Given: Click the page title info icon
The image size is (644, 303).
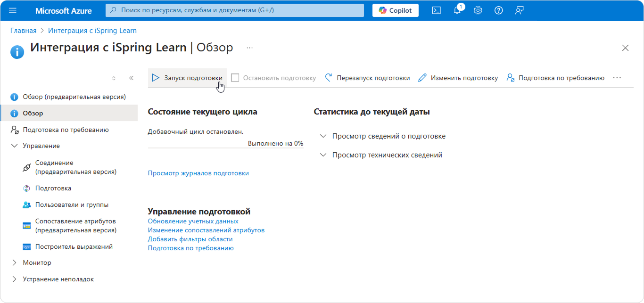Looking at the screenshot, I should point(17,51).
